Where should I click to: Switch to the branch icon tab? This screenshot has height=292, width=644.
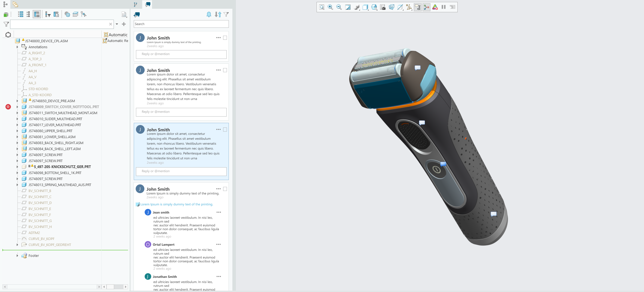point(135,4)
